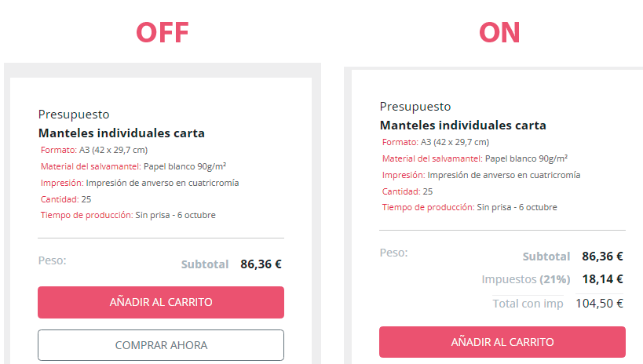Image resolution: width=643 pixels, height=364 pixels.
Task: Click the ON heading text
Action: click(499, 32)
